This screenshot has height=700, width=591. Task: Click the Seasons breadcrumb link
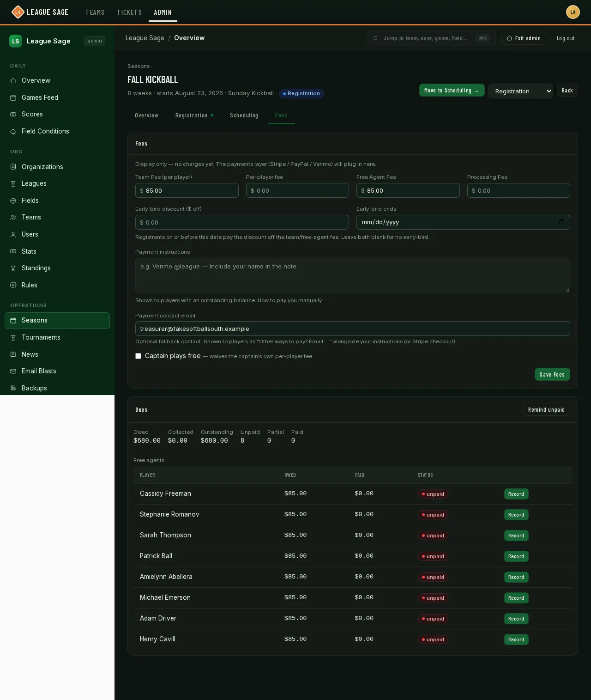coord(139,66)
